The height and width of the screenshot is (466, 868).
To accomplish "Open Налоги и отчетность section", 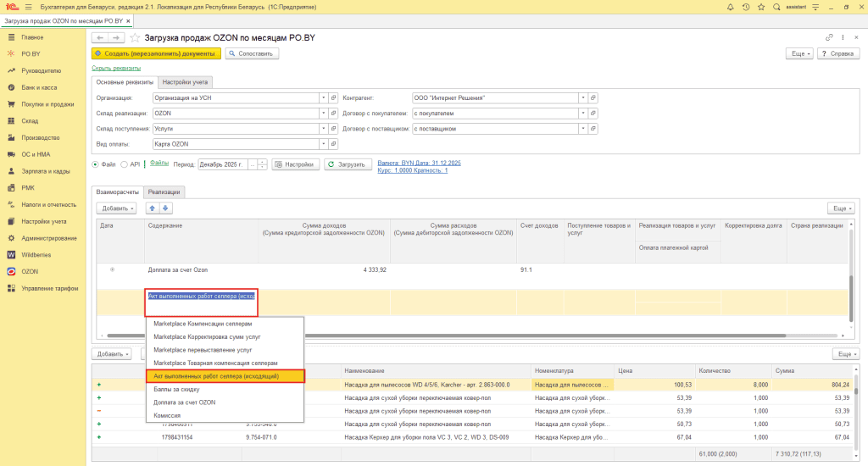I will click(x=48, y=205).
